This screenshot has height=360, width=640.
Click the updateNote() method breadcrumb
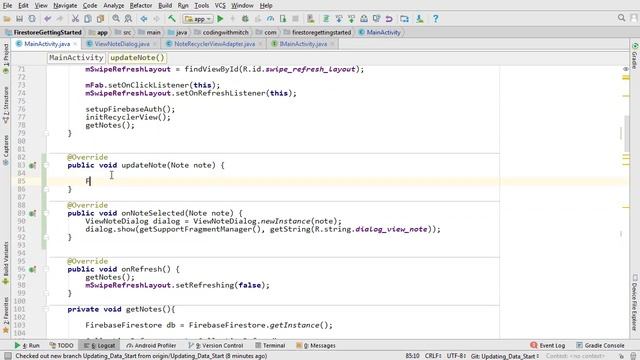137,58
